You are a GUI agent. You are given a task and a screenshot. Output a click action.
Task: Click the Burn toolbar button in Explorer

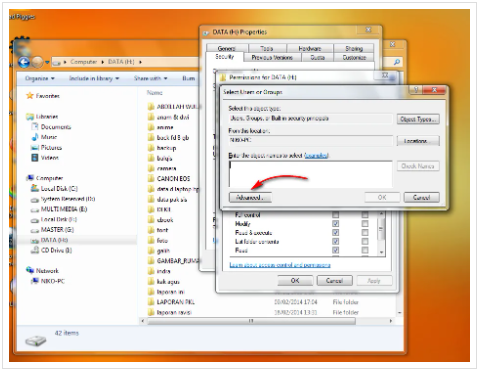[x=188, y=78]
